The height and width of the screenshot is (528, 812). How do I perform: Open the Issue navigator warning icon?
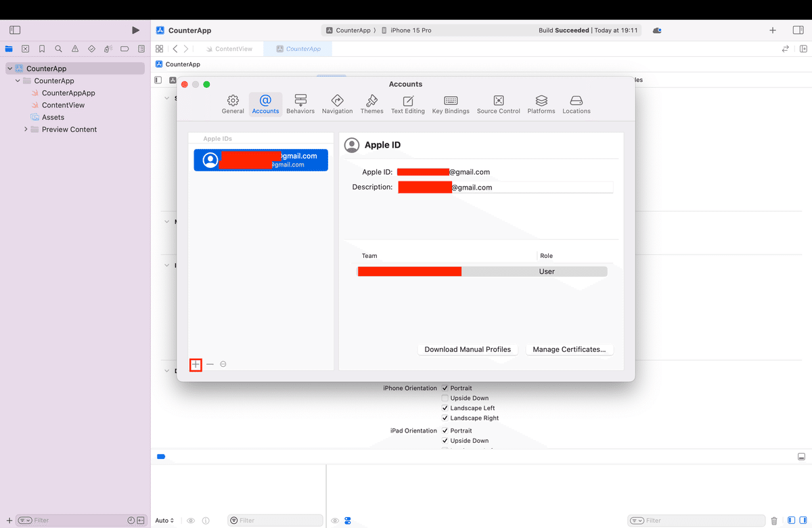(x=75, y=49)
